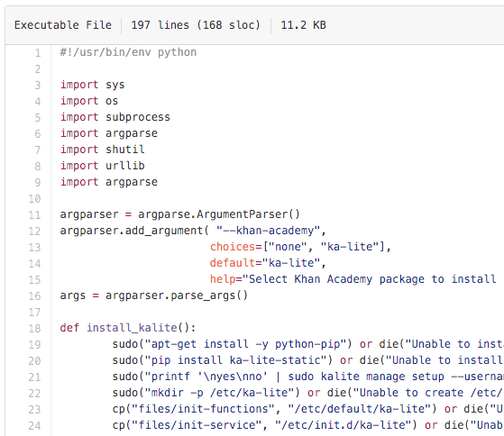504x436 pixels.
Task: Click the shebang line #!/usr/bin/env python
Action: click(128, 52)
